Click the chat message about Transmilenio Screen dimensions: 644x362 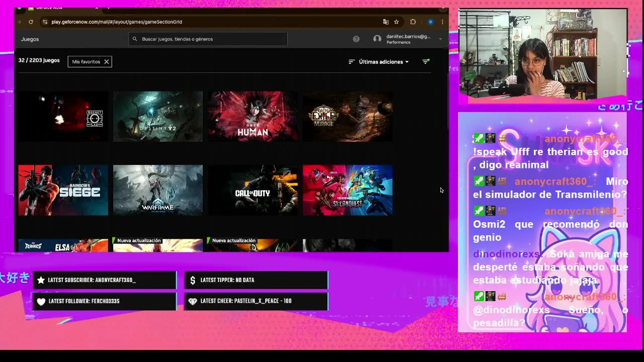550,188
